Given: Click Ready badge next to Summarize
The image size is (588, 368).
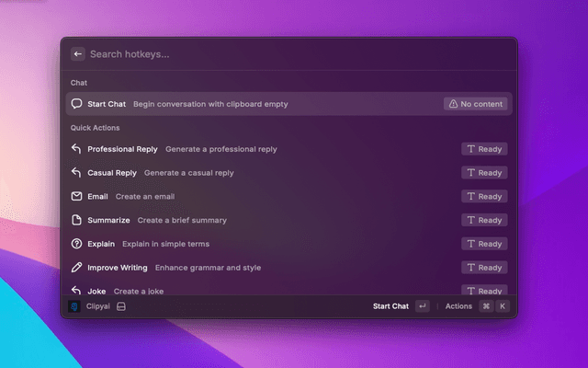Looking at the screenshot, I should (x=484, y=221).
